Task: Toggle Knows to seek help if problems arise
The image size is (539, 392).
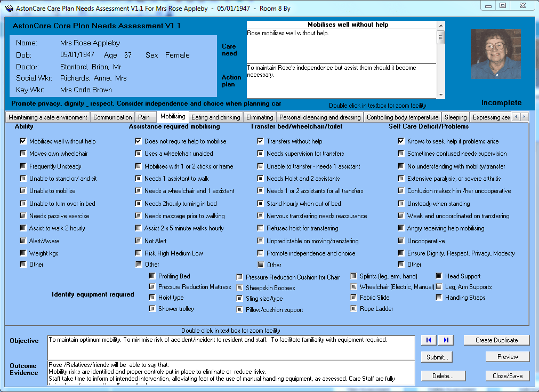Action: [x=401, y=141]
